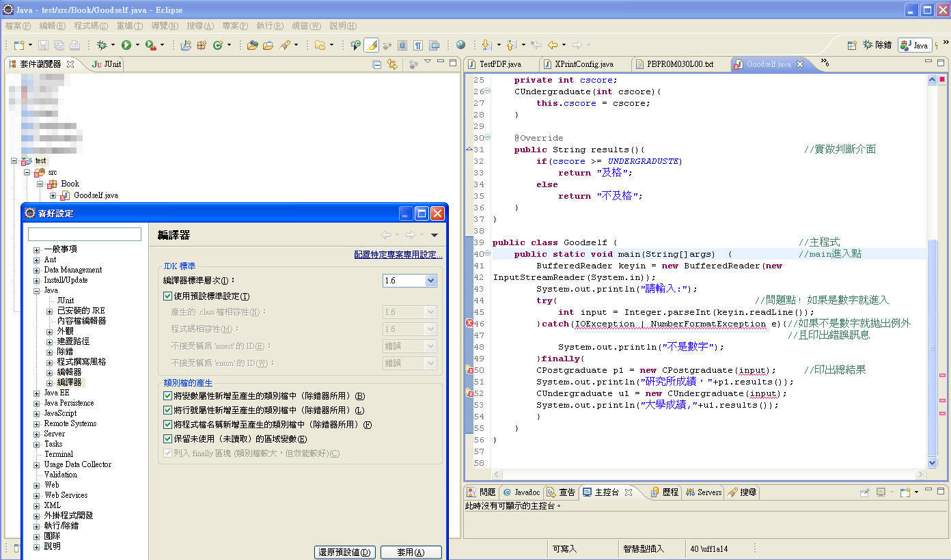This screenshot has width=951, height=560.
Task: Click Link with Editor arrows icon
Action: [392, 64]
